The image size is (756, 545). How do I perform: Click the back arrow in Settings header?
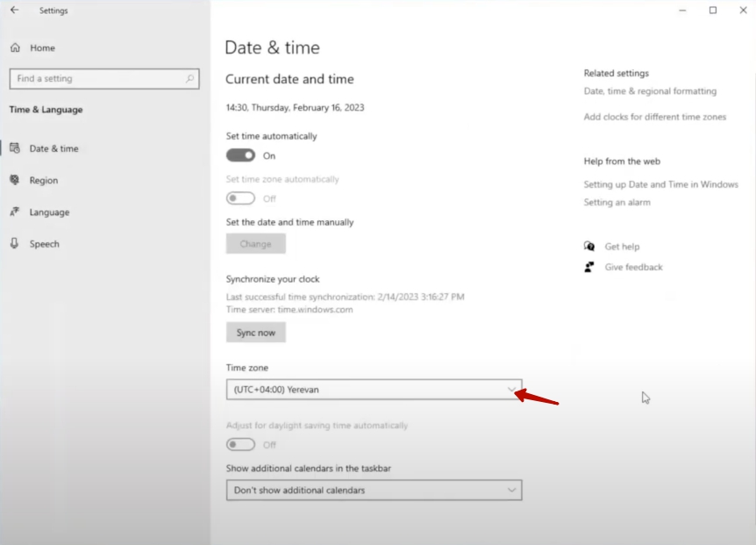[14, 11]
